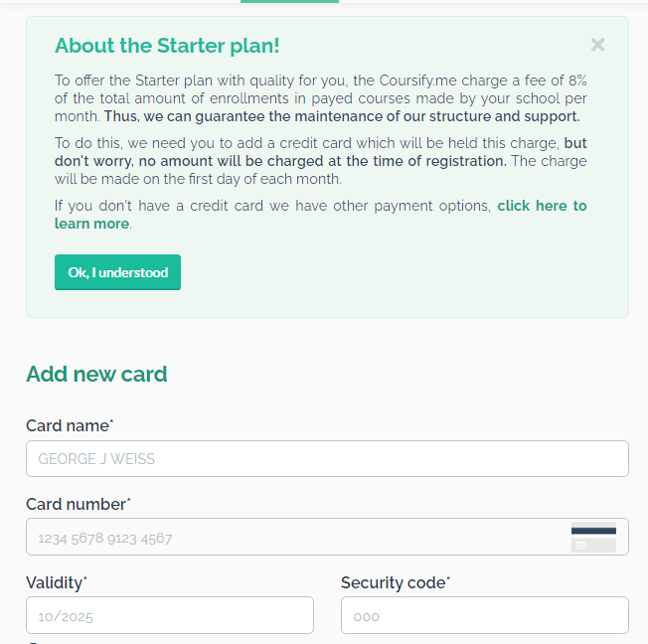Click the text about other payment options
The width and height of the screenshot is (648, 644).
[272, 206]
